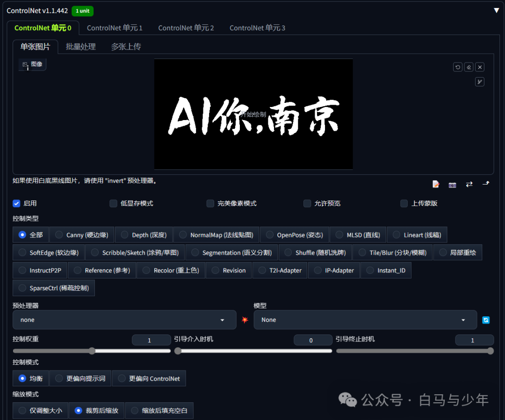The height and width of the screenshot is (420, 505).
Task: Open the 批量处理 tab
Action: point(80,46)
